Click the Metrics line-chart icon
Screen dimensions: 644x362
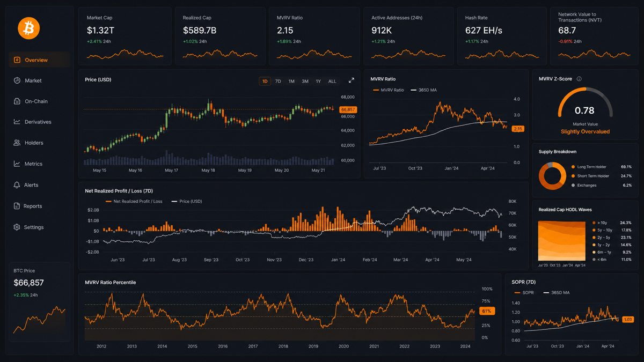[17, 164]
